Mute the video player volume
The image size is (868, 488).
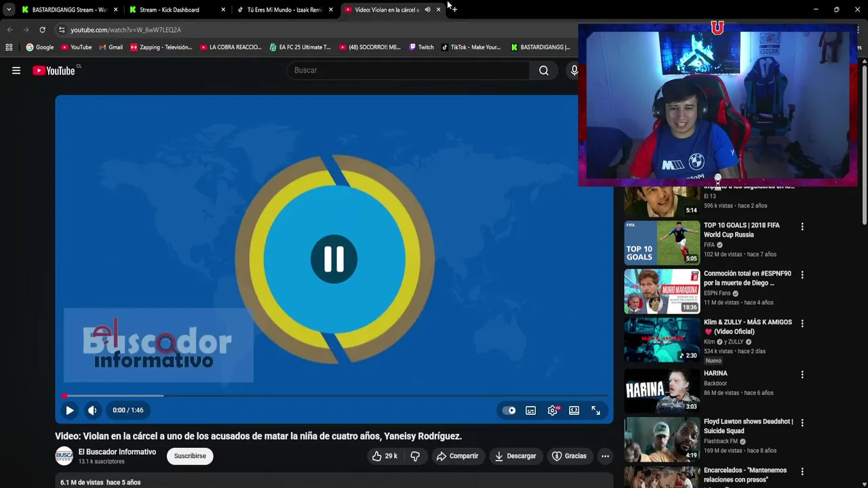coord(92,410)
